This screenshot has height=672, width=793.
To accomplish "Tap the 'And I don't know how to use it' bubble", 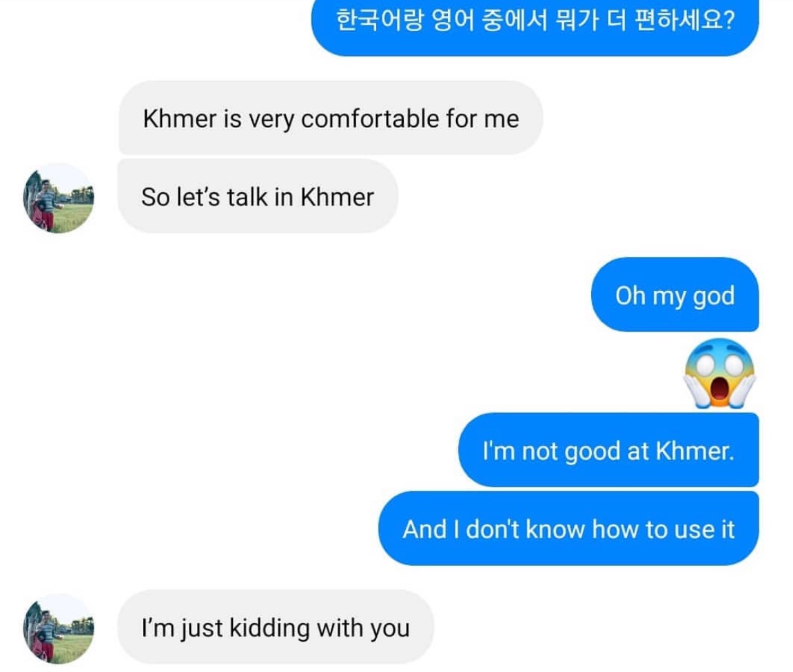I will pos(568,529).
